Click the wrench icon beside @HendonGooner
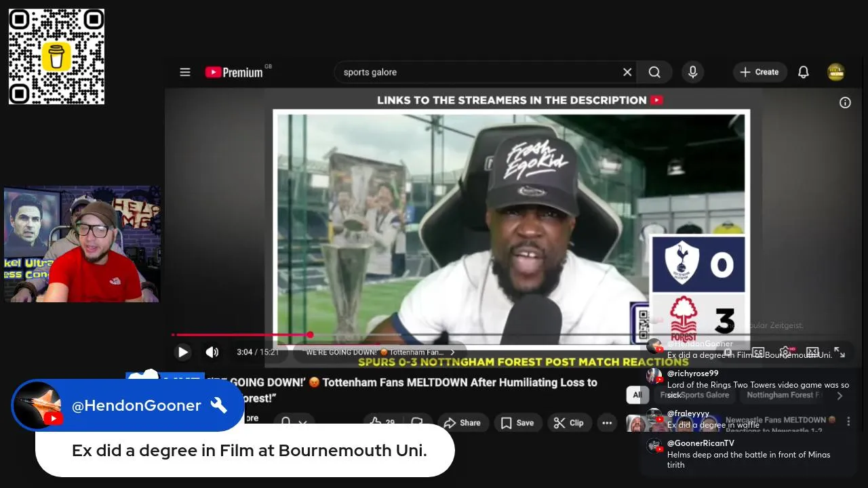 [x=218, y=405]
